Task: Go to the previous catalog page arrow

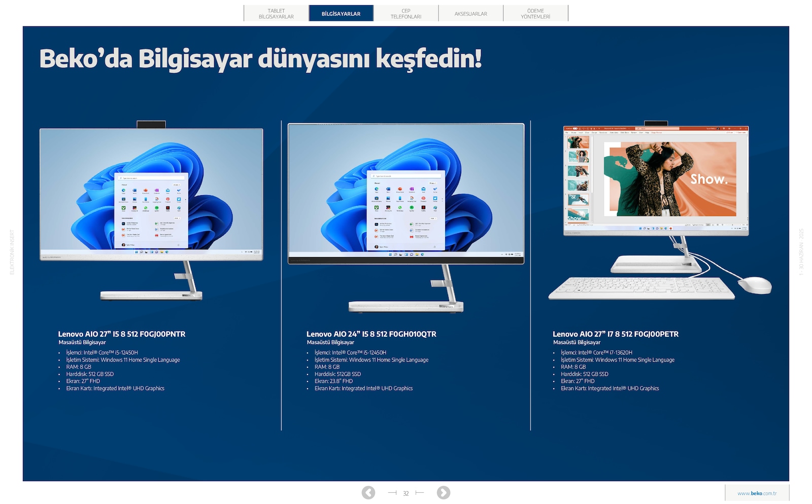Action: [x=368, y=492]
